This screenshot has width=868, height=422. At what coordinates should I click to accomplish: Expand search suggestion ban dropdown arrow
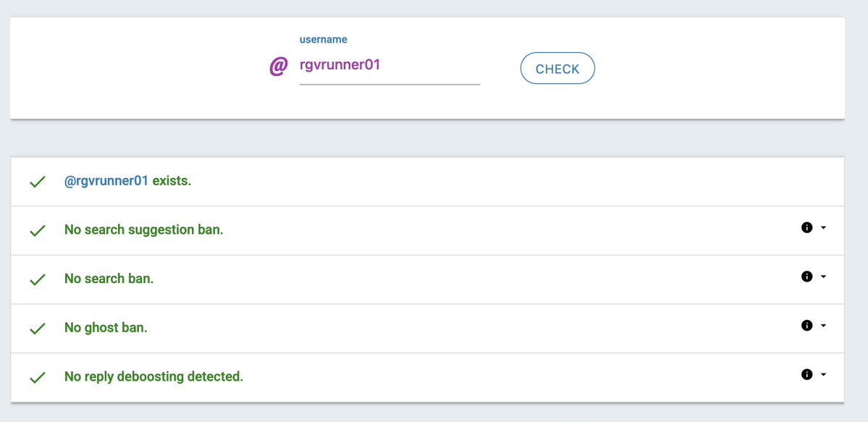pos(823,228)
